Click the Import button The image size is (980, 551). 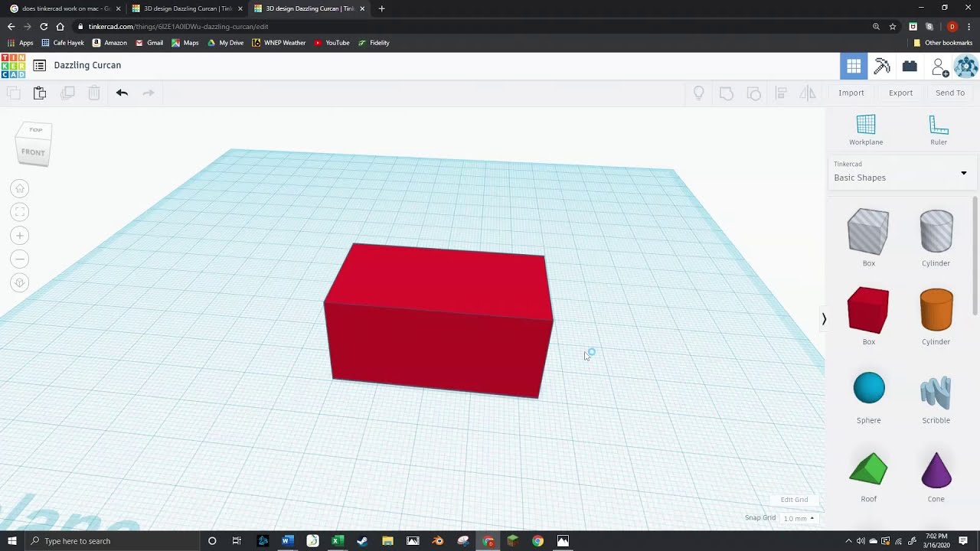coord(851,93)
